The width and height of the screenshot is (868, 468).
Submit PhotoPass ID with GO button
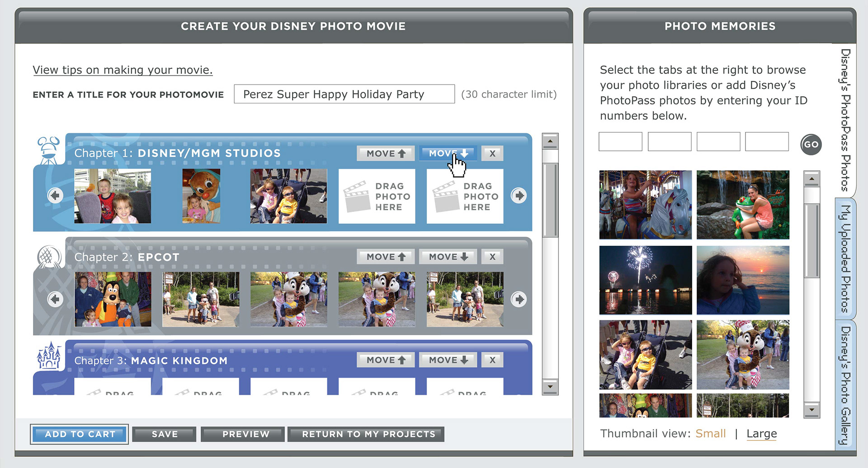tap(811, 145)
